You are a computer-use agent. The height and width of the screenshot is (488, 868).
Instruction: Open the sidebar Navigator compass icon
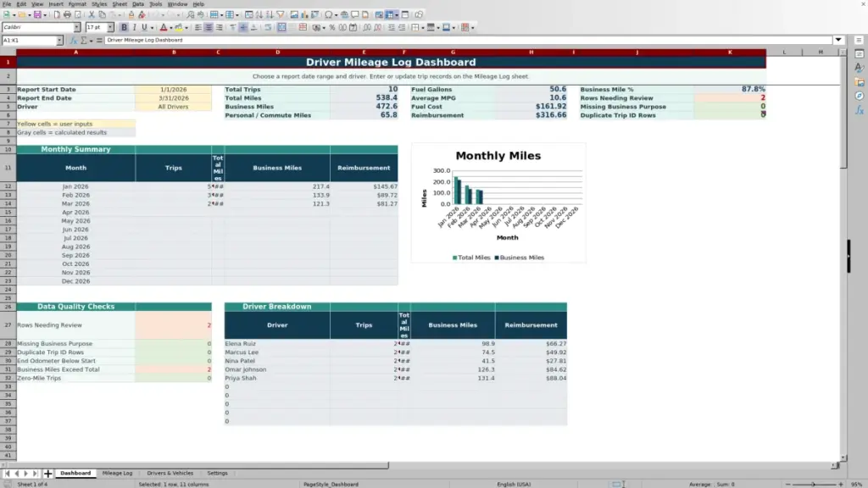point(860,96)
